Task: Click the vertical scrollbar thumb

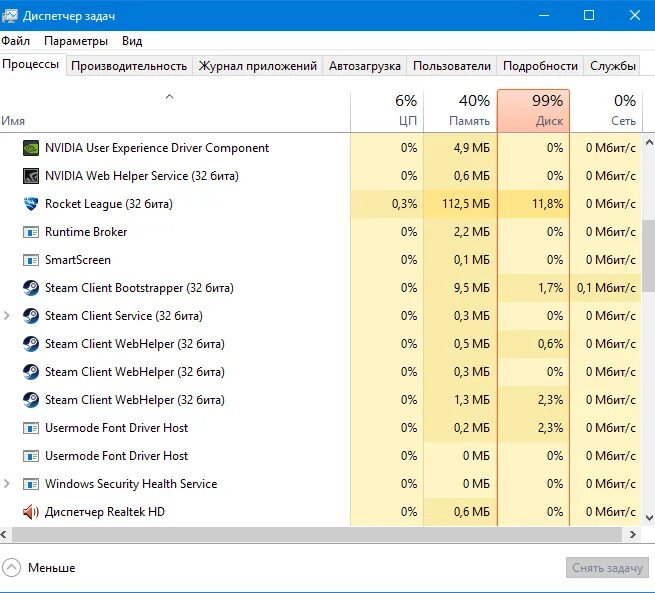Action: click(x=649, y=256)
